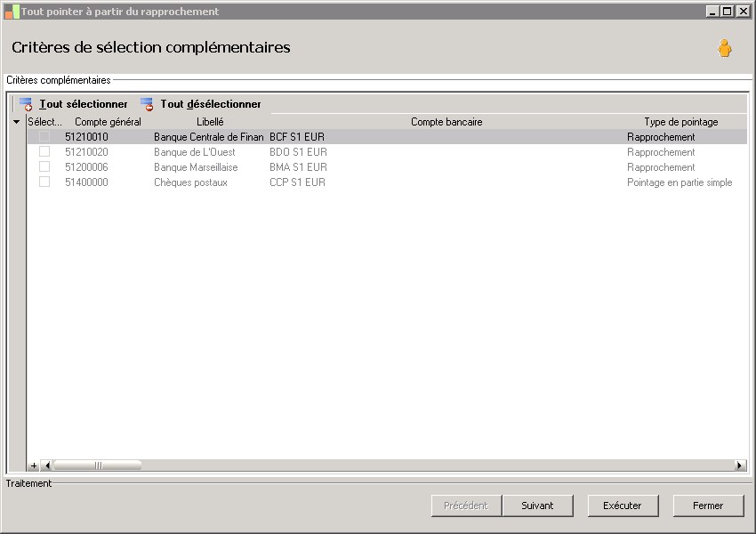This screenshot has height=534, width=756.
Task: Click the orange user assistant icon
Action: tap(724, 48)
